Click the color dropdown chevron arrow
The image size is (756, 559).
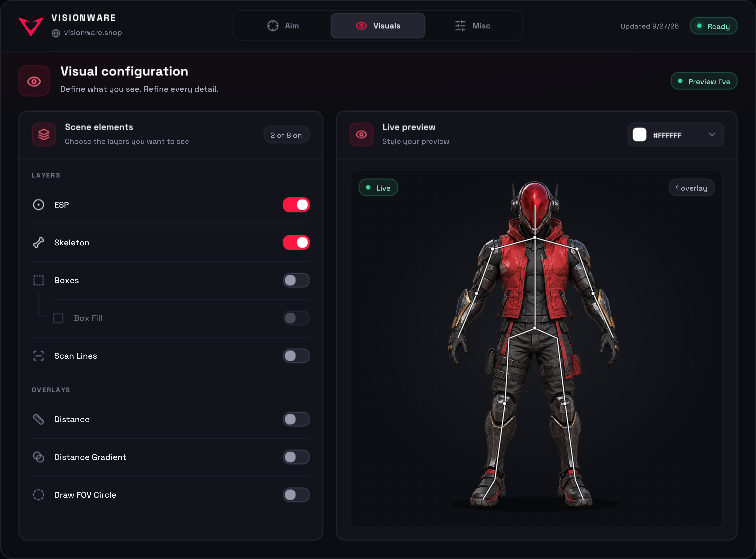pos(712,134)
